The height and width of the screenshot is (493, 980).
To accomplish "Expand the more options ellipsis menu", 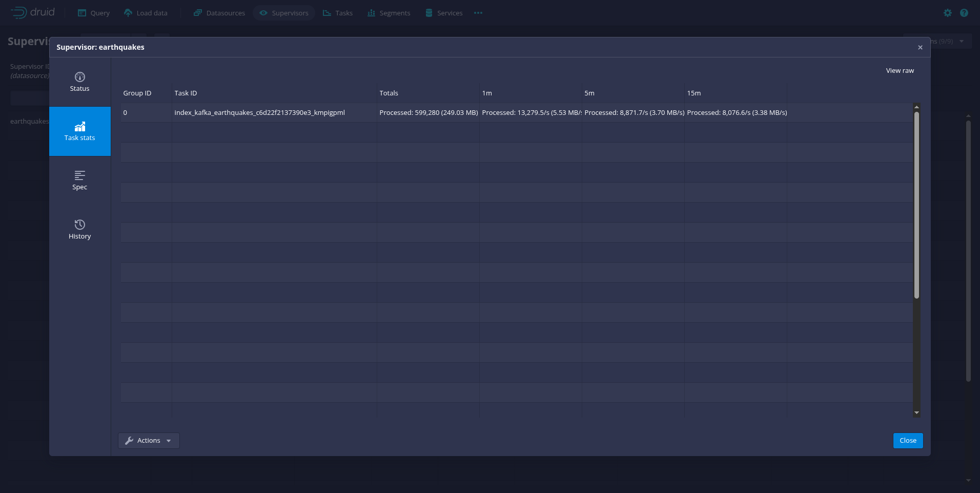I will click(478, 13).
